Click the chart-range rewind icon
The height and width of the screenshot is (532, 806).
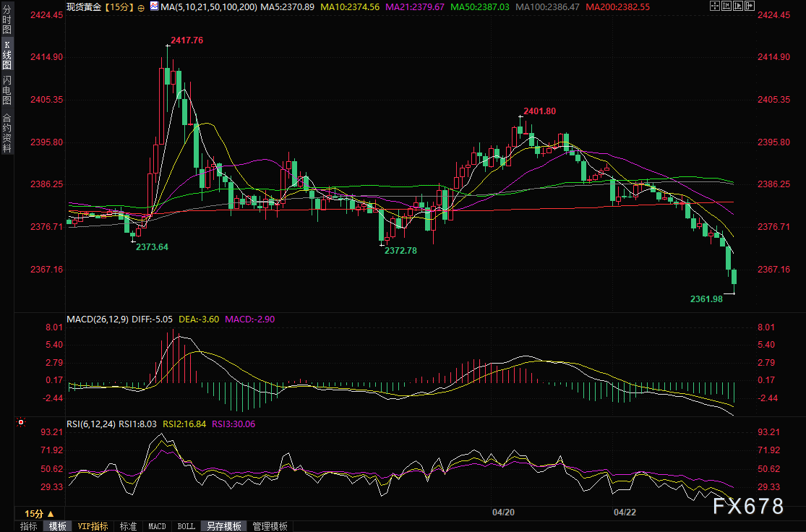726,7
